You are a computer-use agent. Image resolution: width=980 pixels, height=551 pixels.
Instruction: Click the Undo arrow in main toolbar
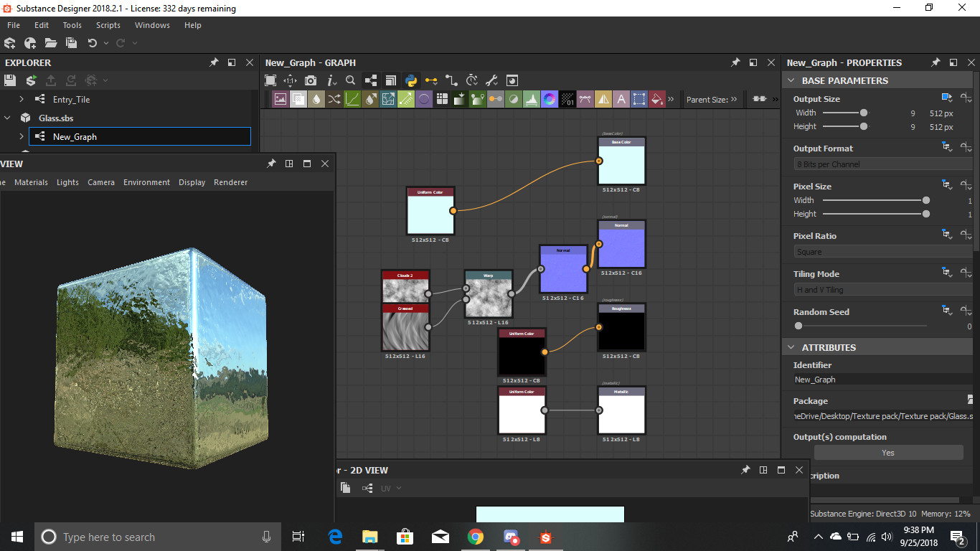coord(92,43)
